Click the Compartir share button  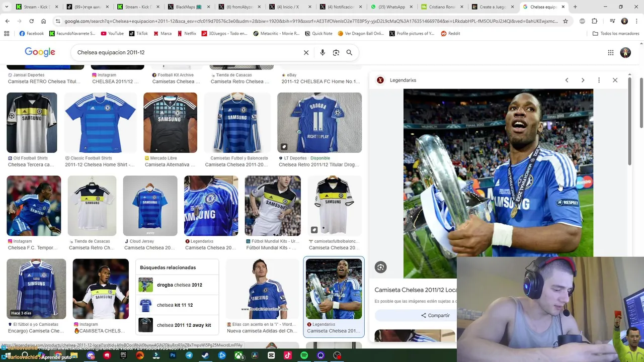pos(435,315)
